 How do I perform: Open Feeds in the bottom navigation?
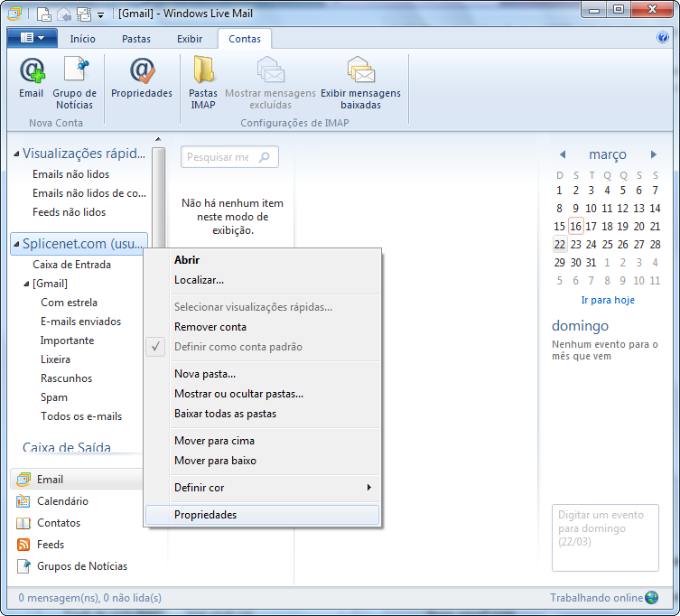(x=51, y=545)
